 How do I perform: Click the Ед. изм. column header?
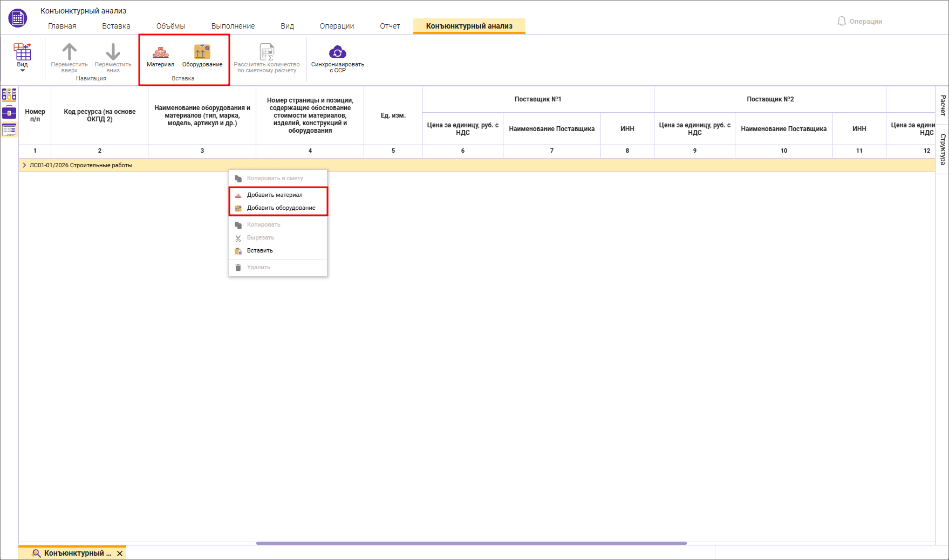pos(393,115)
